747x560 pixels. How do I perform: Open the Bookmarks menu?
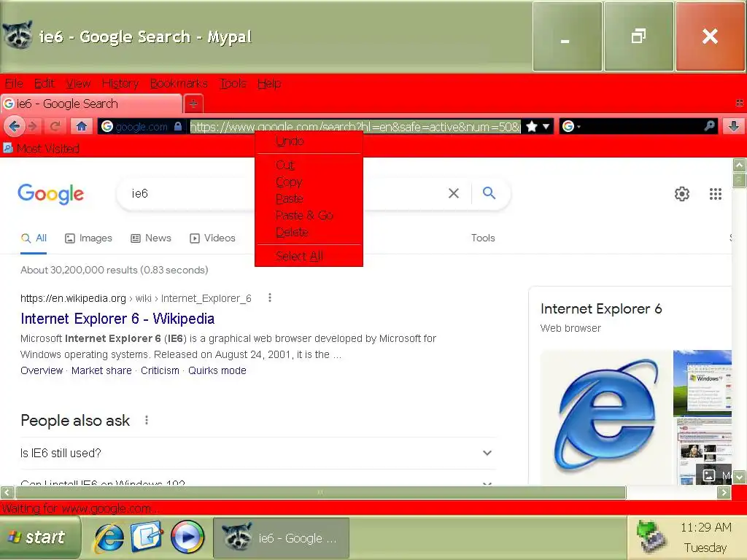click(179, 83)
